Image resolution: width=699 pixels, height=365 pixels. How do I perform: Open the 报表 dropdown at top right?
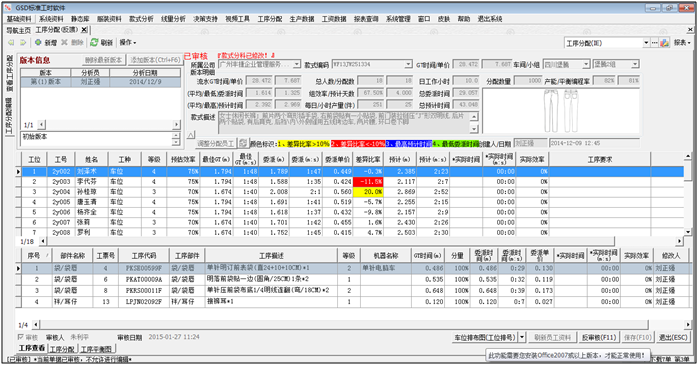tap(682, 43)
